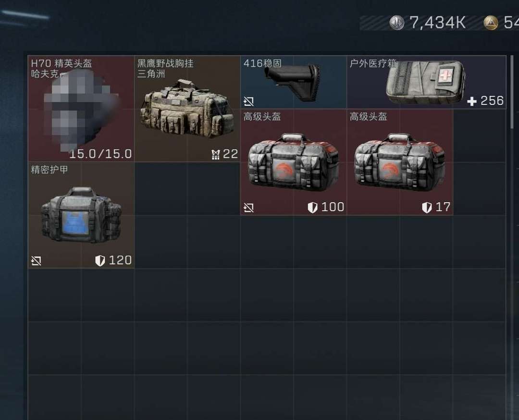519x420 pixels.
Task: Select the 黑鹰野战胸挂 chest rig item
Action: pyautogui.click(x=187, y=109)
